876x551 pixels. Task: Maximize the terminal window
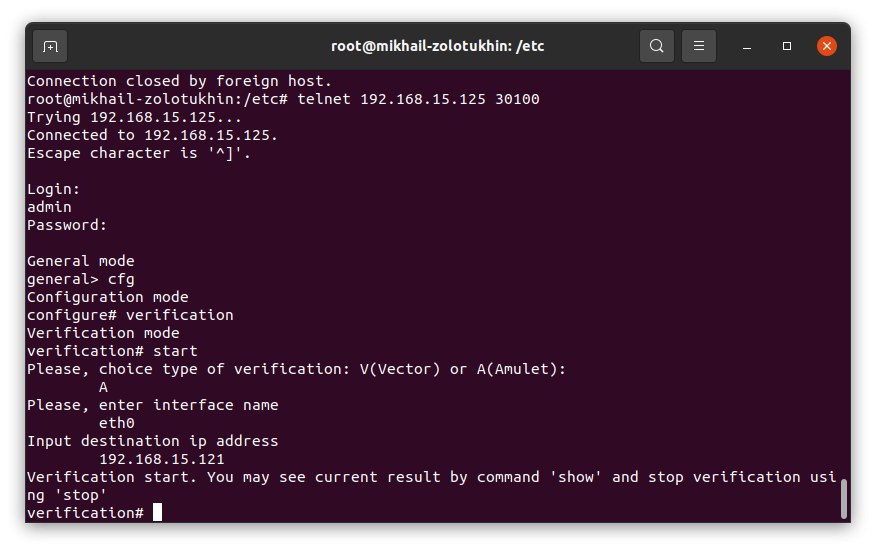click(787, 46)
